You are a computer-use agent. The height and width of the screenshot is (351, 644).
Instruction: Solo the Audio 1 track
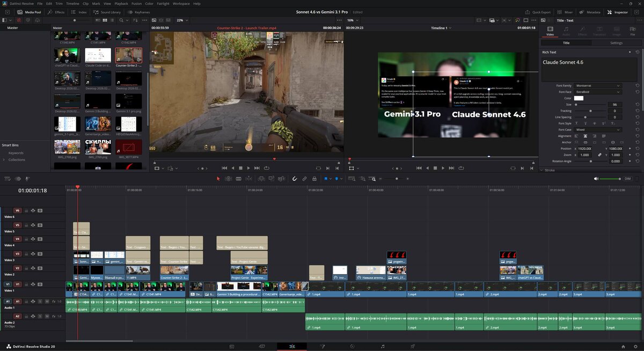[40, 302]
